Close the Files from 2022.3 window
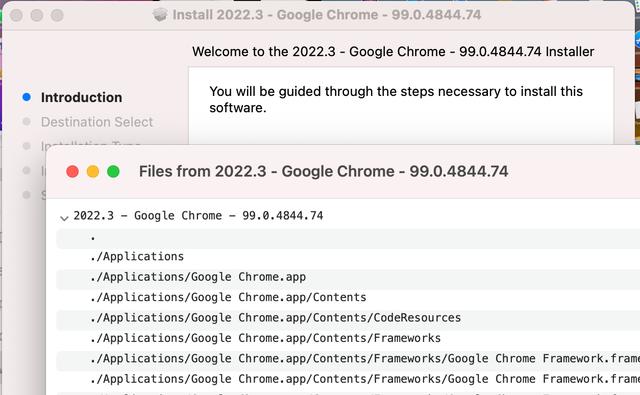 coord(72,171)
